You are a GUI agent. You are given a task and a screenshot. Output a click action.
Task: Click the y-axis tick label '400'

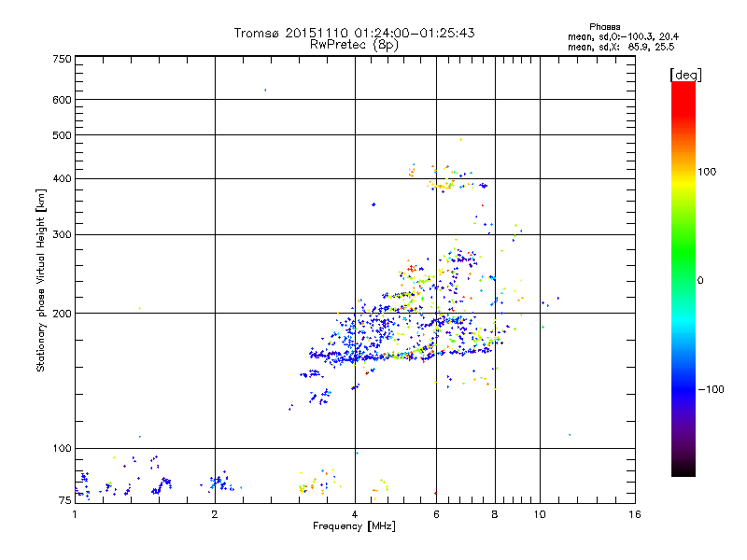tap(62, 179)
